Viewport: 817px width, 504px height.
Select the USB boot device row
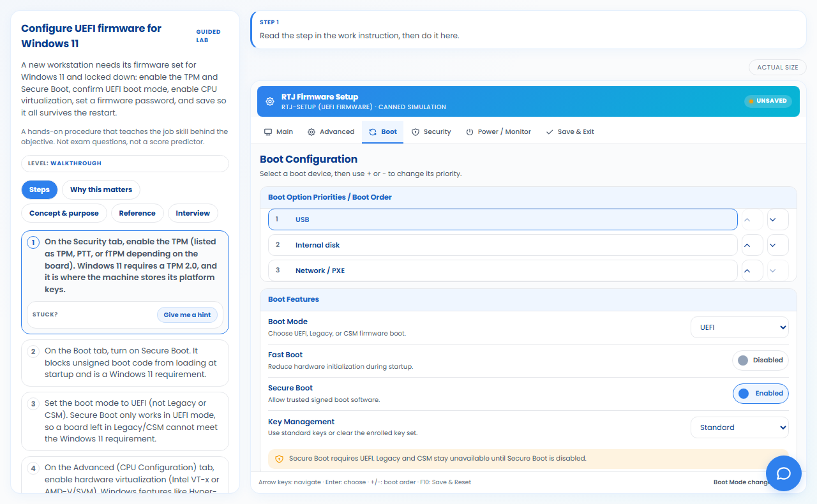(x=503, y=219)
